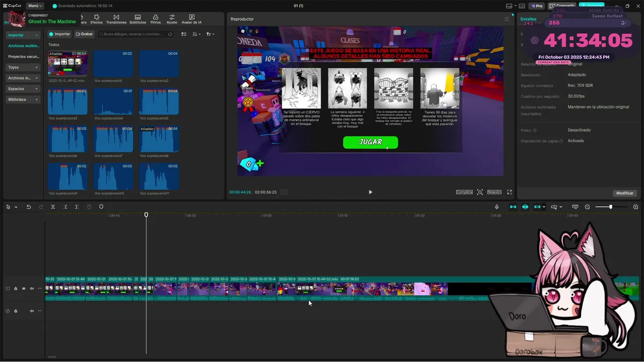Click the Grabar record button
The height and width of the screenshot is (362, 644).
click(x=85, y=34)
